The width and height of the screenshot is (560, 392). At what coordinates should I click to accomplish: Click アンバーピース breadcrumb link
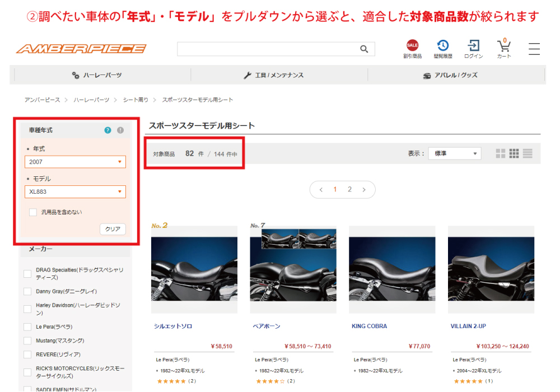[42, 100]
